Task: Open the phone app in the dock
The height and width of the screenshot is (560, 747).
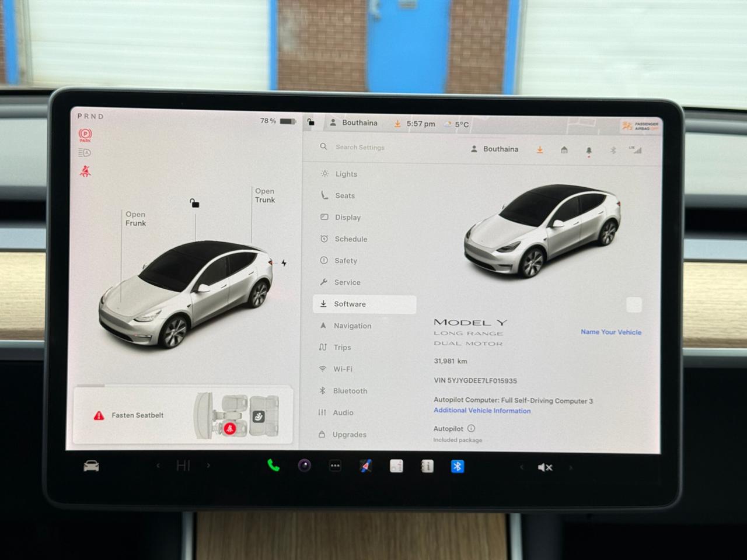Action: point(274,466)
